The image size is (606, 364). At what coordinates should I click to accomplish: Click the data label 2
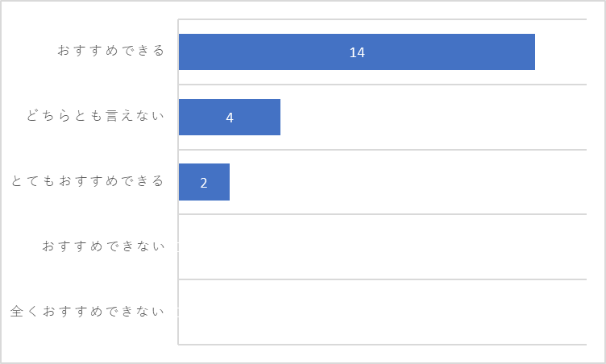(204, 183)
